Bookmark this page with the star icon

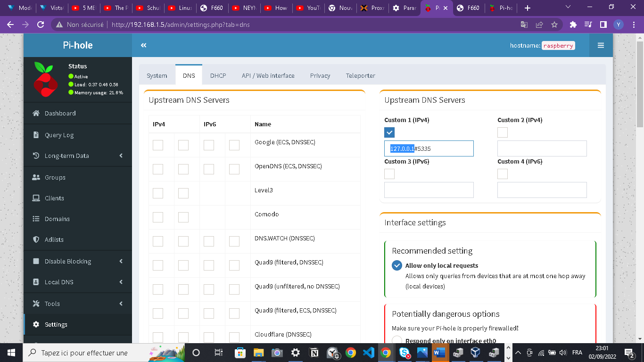click(554, 25)
